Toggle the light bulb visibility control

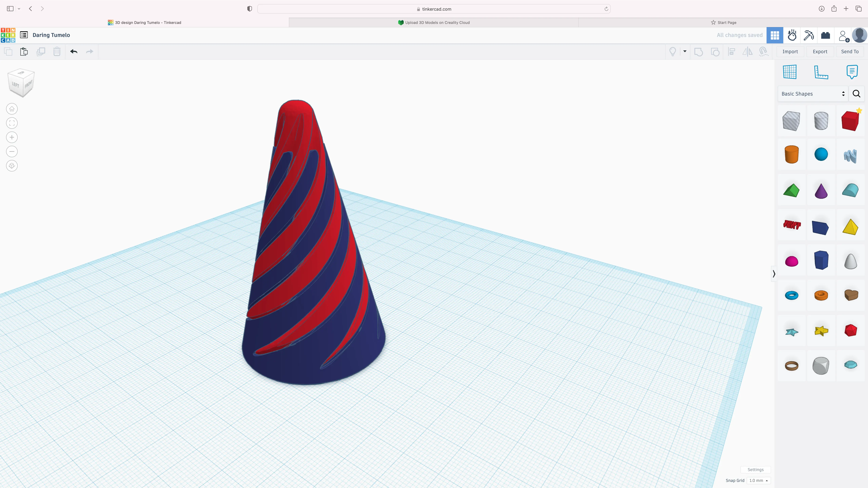[673, 52]
